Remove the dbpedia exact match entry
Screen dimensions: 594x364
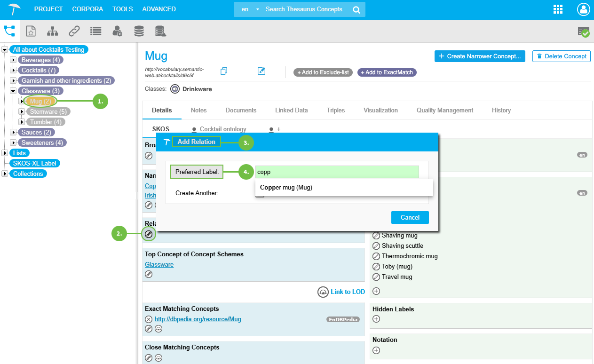coord(149,319)
